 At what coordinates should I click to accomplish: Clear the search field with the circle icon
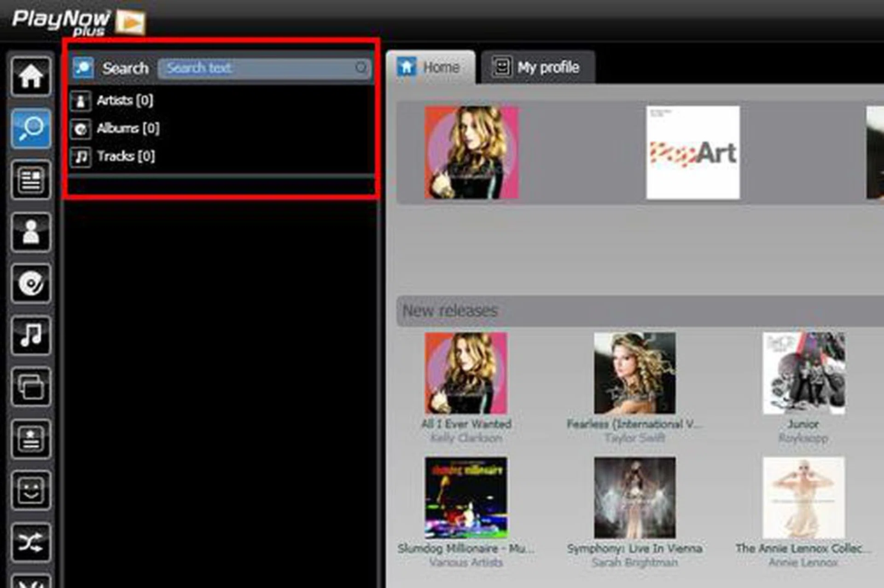click(x=362, y=68)
